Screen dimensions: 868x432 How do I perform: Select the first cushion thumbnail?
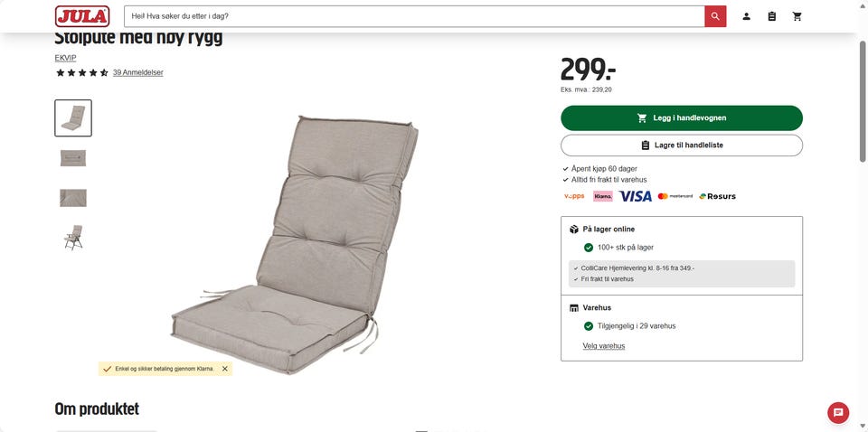coord(73,117)
